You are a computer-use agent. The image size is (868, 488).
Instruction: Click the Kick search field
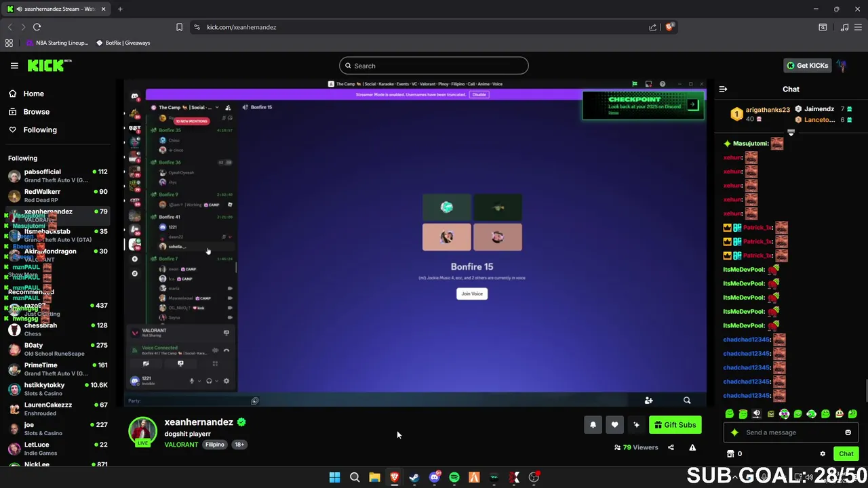pos(434,66)
